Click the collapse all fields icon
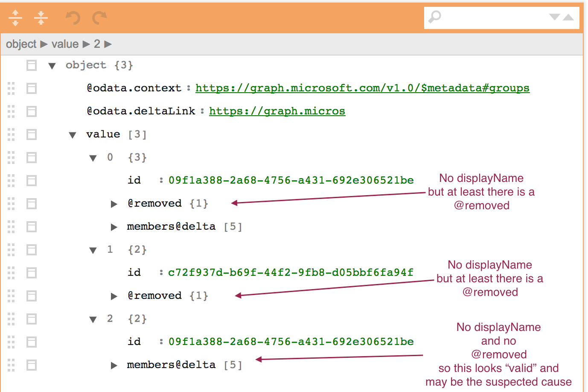Screen dimensions: 588x392 click(41, 18)
